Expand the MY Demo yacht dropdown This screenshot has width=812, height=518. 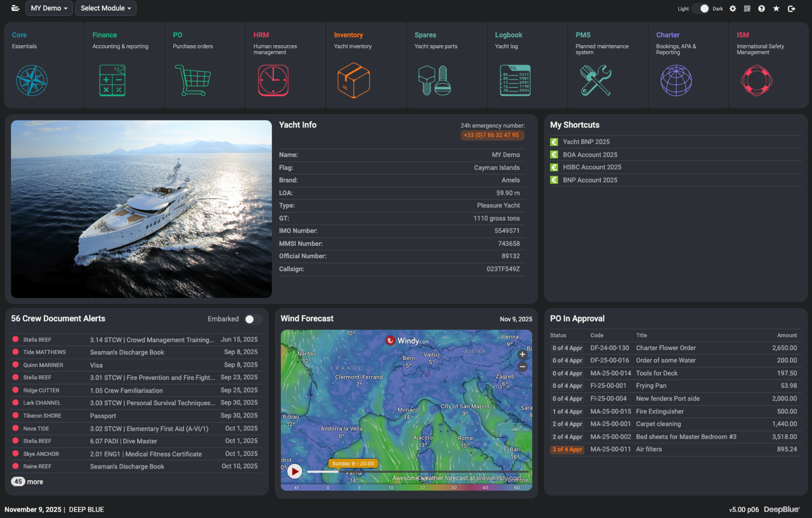pos(49,8)
